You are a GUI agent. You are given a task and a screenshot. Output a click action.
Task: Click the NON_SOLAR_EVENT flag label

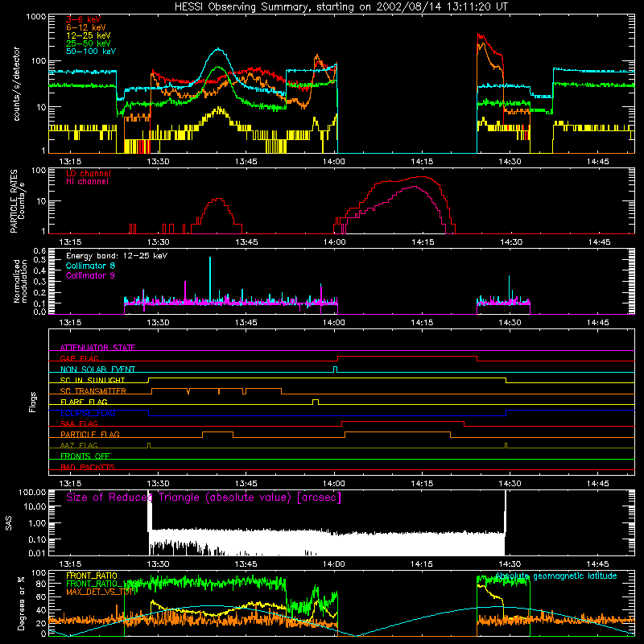[97, 369]
